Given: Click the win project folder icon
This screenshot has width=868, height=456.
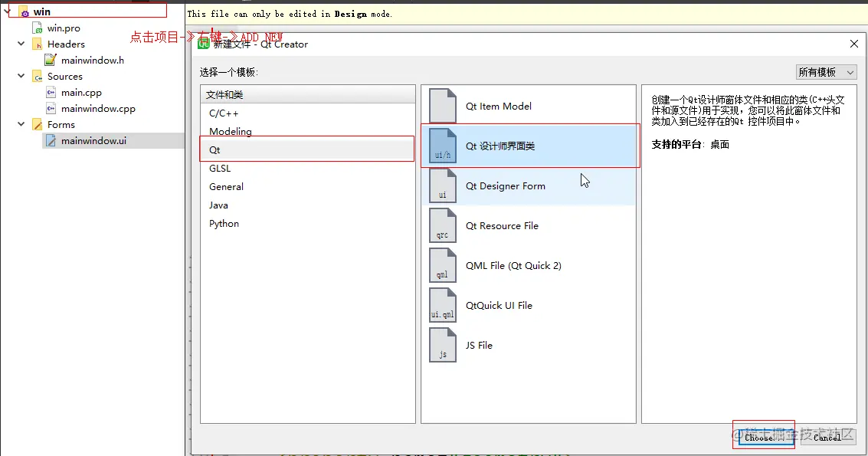Looking at the screenshot, I should 25,11.
